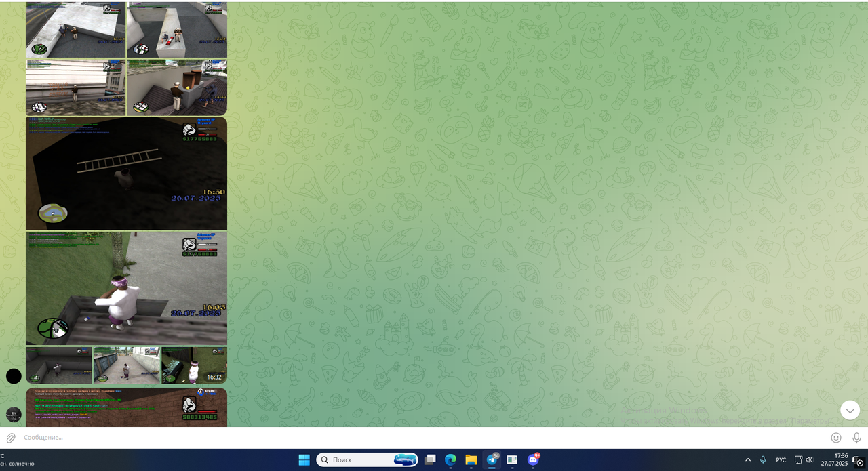Viewport: 868px width, 471px height.
Task: Start recording with the microphone icon
Action: [856, 438]
